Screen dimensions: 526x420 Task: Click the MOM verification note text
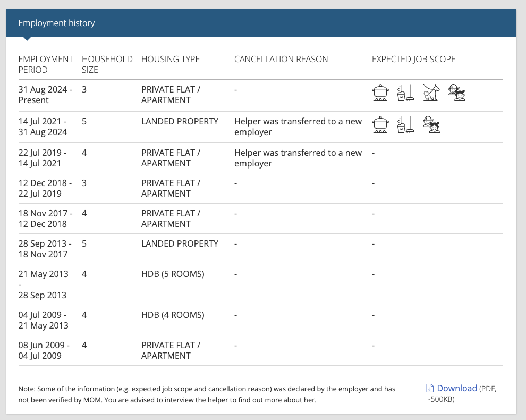tap(207, 394)
